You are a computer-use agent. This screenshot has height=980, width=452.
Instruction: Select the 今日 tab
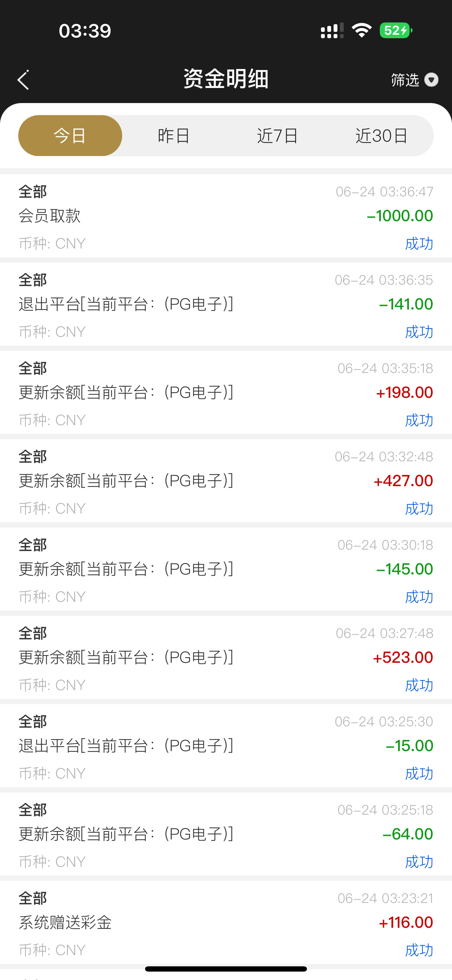click(x=70, y=136)
